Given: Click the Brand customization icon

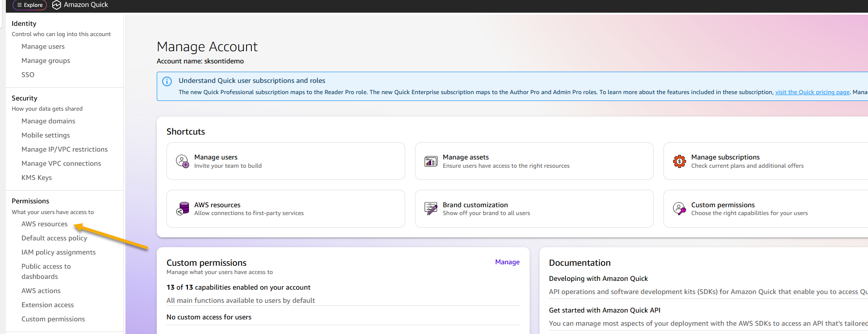Looking at the screenshot, I should click(431, 209).
